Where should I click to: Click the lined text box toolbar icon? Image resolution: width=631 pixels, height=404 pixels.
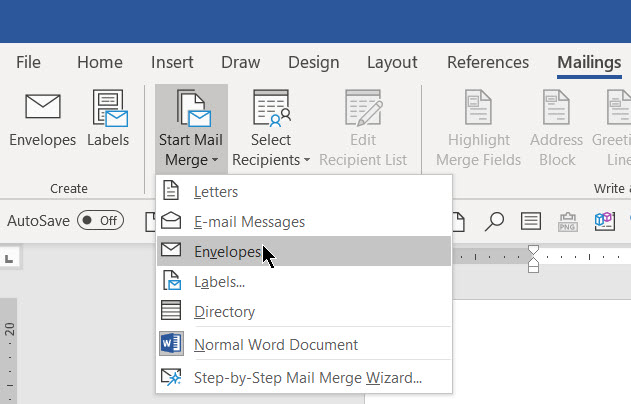pos(530,221)
